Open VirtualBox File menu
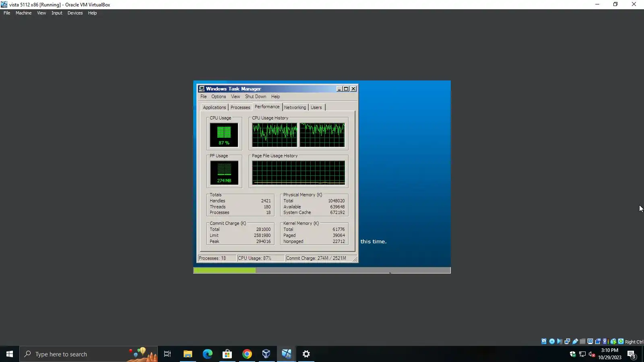 7,13
